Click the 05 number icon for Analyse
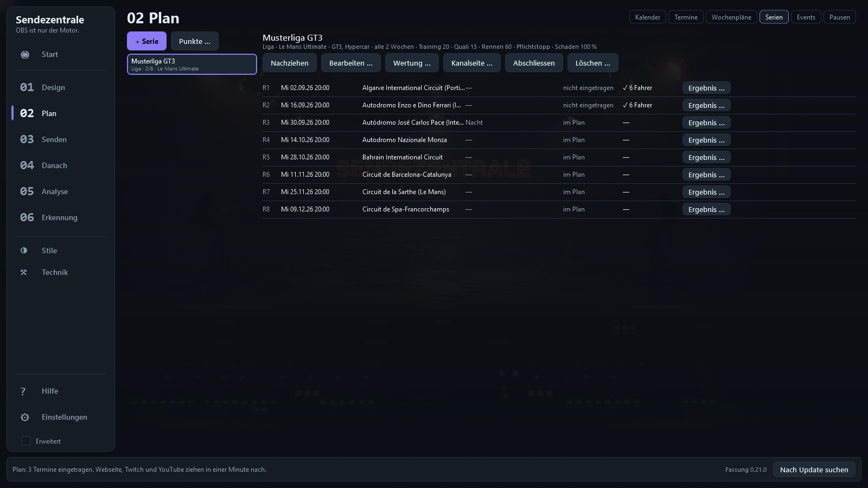 27,191
